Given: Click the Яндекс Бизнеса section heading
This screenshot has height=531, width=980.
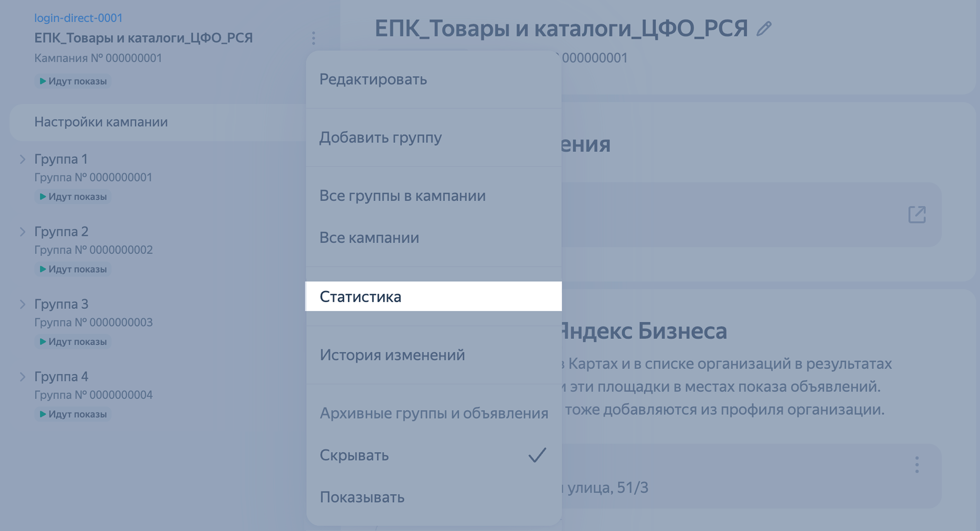Looking at the screenshot, I should pos(644,331).
